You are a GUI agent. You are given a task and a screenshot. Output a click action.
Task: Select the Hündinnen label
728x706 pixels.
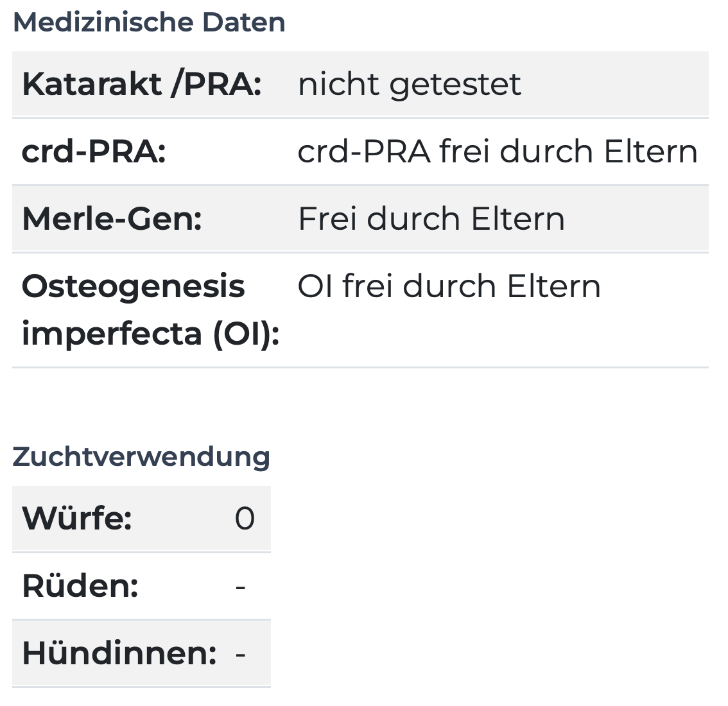tap(119, 653)
